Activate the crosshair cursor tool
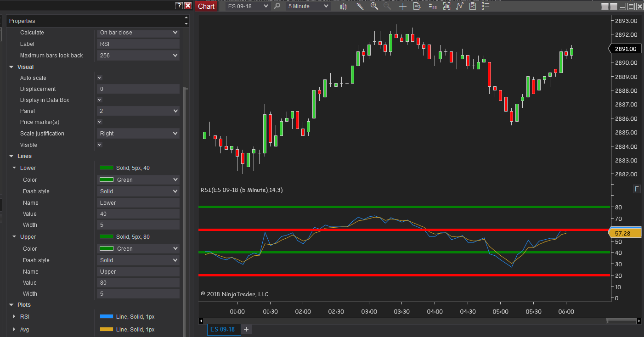Image resolution: width=644 pixels, height=337 pixels. coord(403,6)
